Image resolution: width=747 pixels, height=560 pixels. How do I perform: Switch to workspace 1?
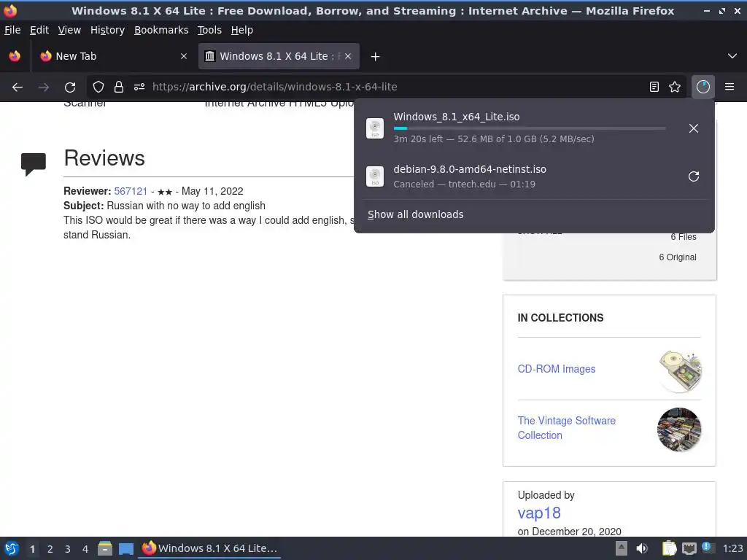pos(32,549)
